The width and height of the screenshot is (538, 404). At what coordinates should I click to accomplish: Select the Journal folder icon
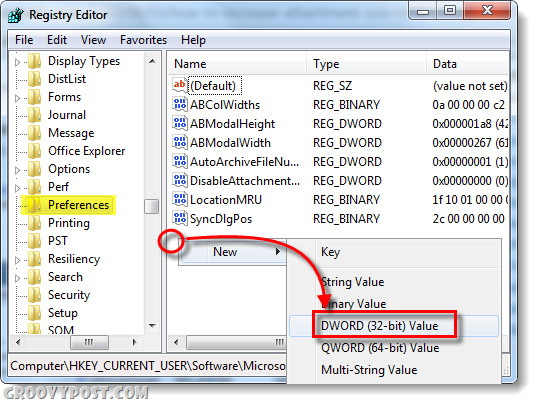click(x=35, y=115)
